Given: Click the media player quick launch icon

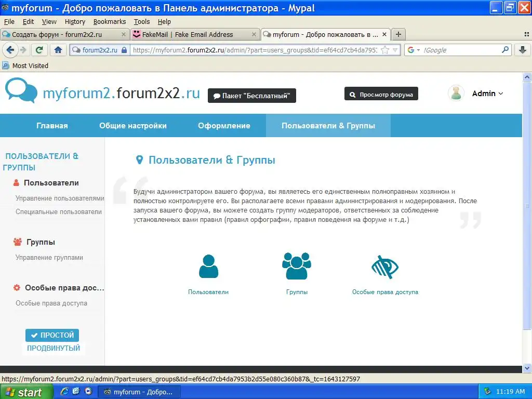Looking at the screenshot, I should pyautogui.click(x=88, y=391).
